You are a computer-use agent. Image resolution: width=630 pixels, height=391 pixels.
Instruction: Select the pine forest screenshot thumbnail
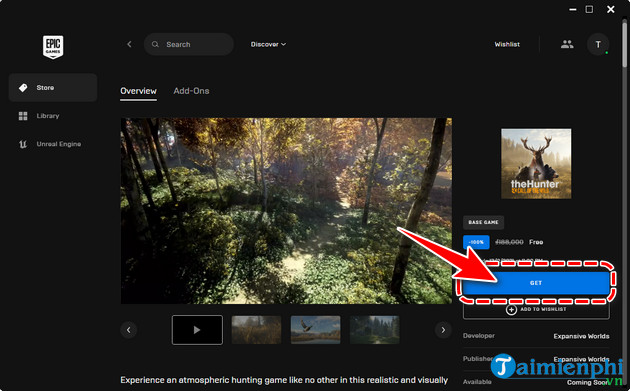(x=374, y=330)
